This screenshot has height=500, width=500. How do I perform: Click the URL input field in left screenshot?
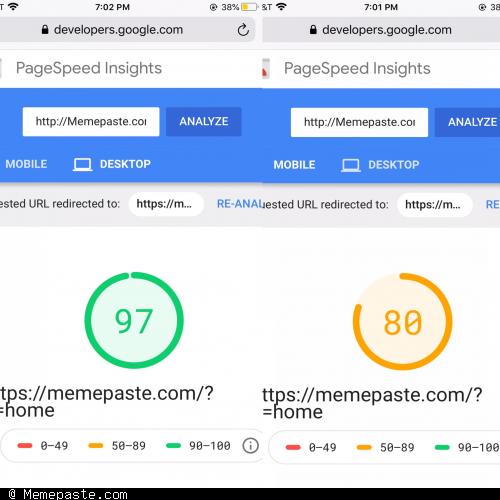[91, 122]
